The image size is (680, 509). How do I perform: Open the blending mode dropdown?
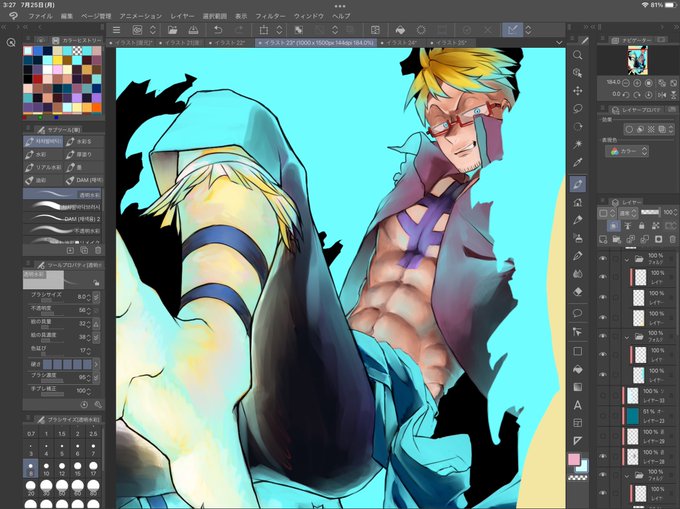[628, 213]
